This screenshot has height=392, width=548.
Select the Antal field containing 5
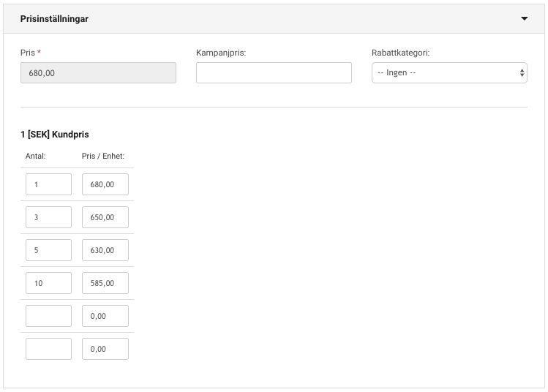tap(48, 250)
